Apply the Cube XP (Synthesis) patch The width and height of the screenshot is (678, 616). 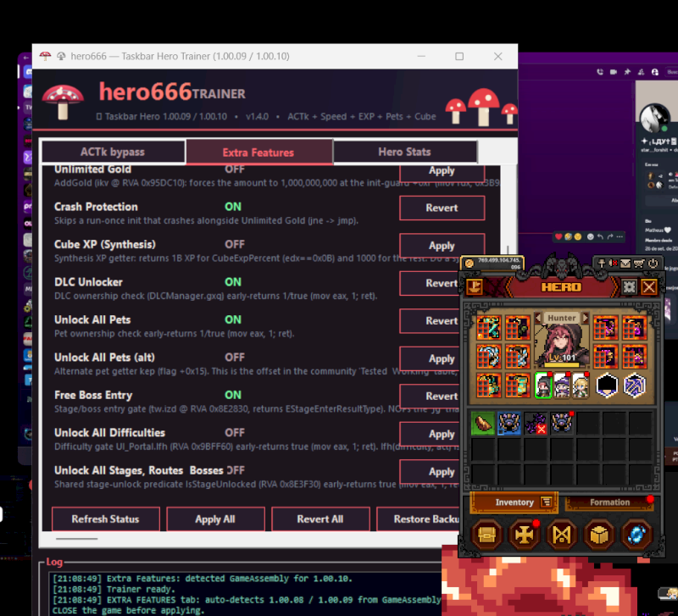coord(442,246)
